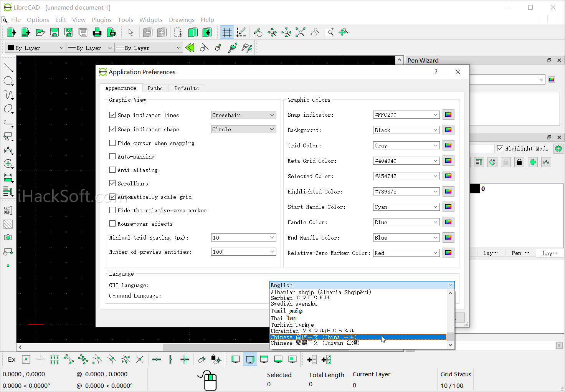Pick Handle Color with swatch button

point(448,222)
